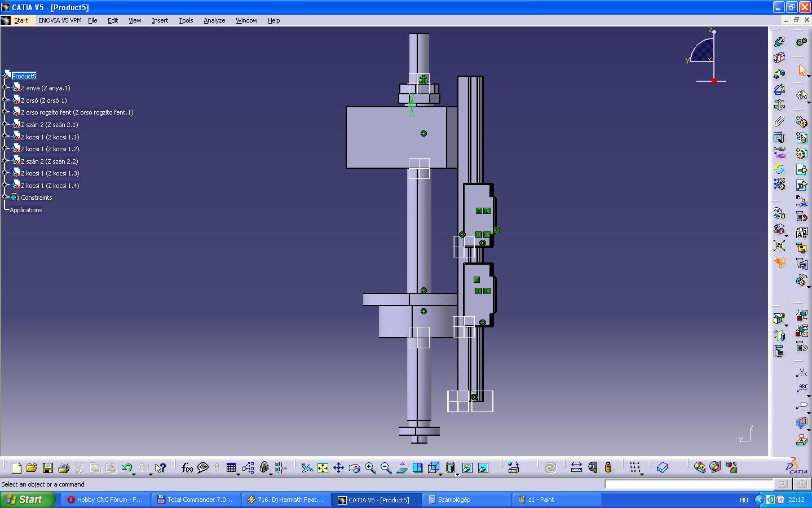
Task: Open the view mode cylinder dropdown arrow
Action: tap(457, 474)
